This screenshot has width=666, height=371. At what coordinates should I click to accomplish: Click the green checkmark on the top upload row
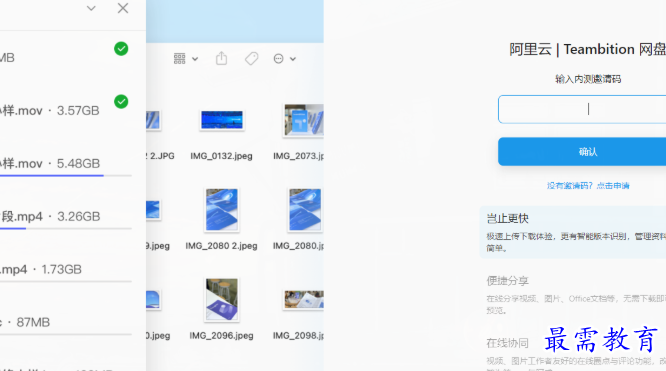[121, 49]
